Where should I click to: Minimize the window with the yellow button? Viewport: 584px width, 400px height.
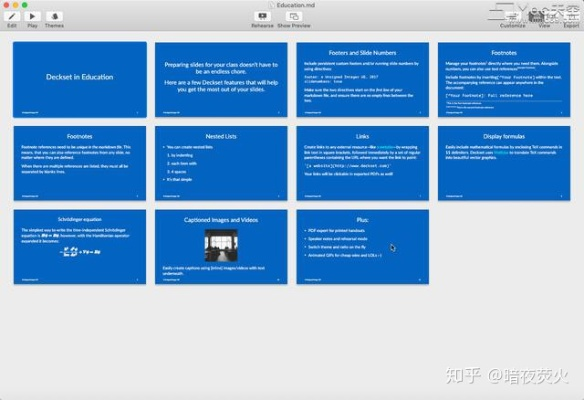(x=15, y=5)
